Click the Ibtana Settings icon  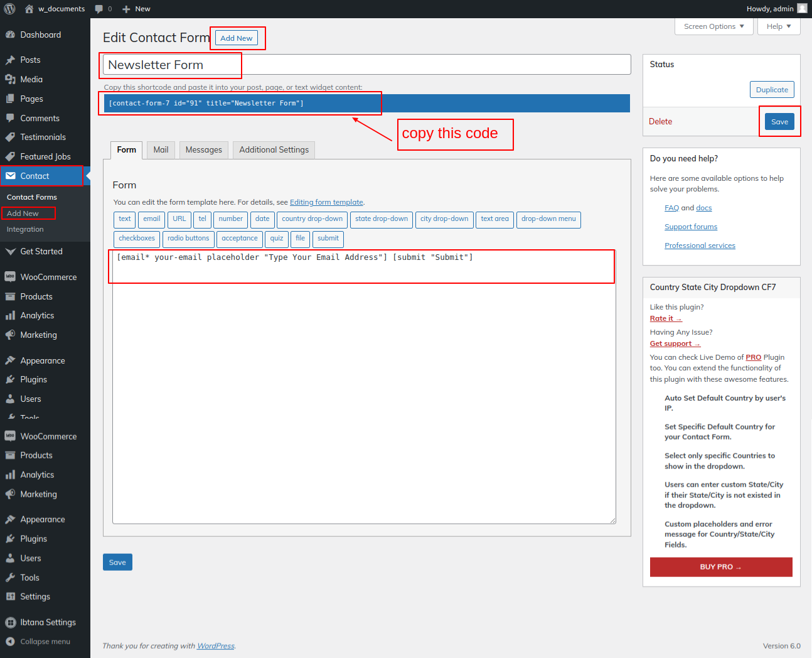click(10, 623)
